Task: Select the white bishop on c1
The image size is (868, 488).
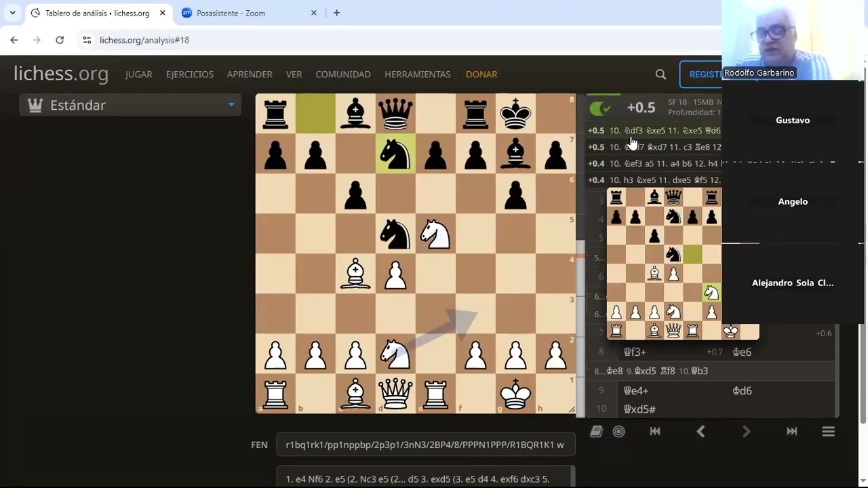Action: (x=355, y=394)
